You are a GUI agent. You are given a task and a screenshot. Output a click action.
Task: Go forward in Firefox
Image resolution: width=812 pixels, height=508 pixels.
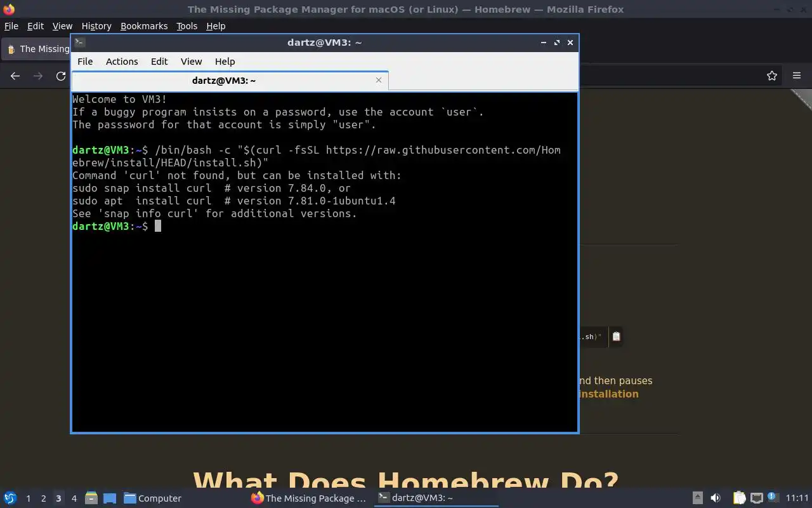click(38, 76)
